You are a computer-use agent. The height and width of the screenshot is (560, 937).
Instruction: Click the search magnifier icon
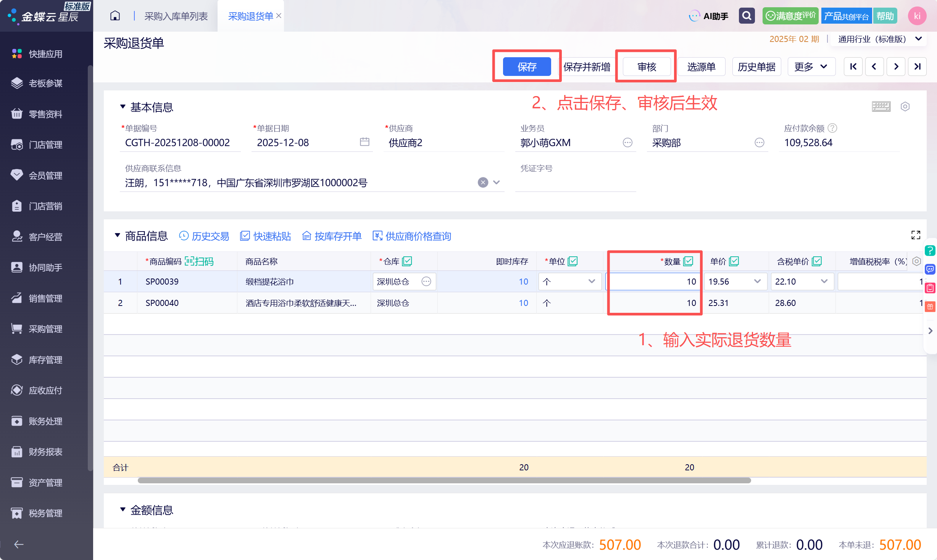[747, 16]
